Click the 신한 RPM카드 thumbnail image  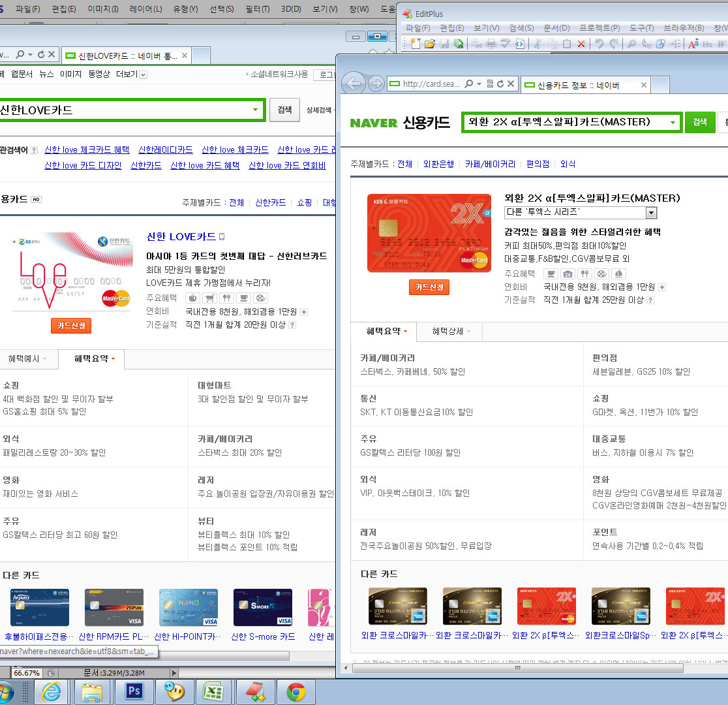tap(114, 607)
